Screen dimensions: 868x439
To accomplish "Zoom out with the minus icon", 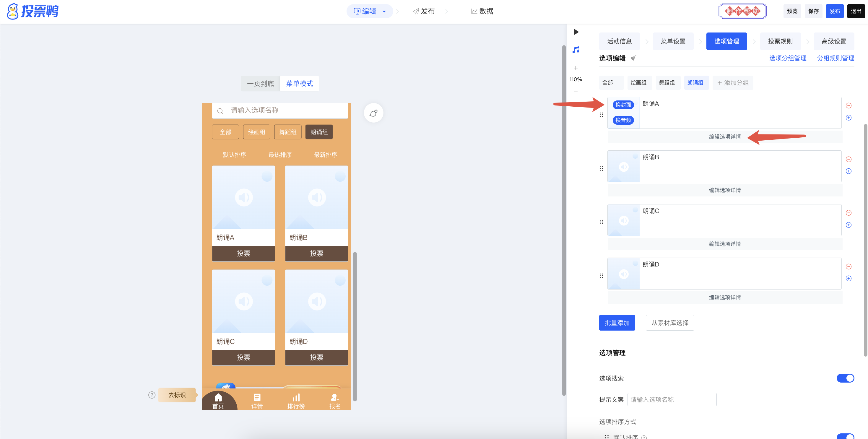I will (x=576, y=91).
